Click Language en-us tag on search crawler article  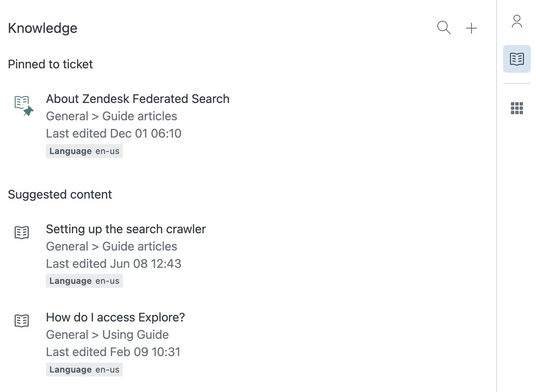point(84,281)
